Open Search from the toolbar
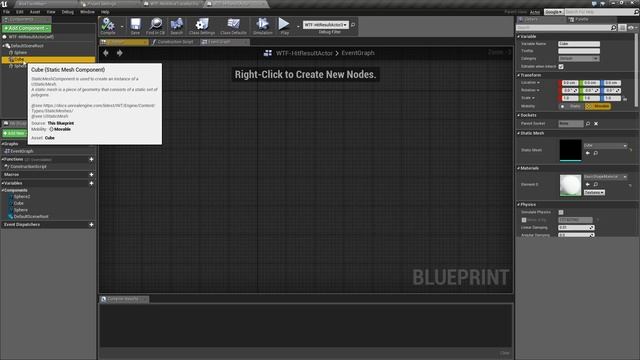This screenshot has width=640, height=360. coord(176,26)
